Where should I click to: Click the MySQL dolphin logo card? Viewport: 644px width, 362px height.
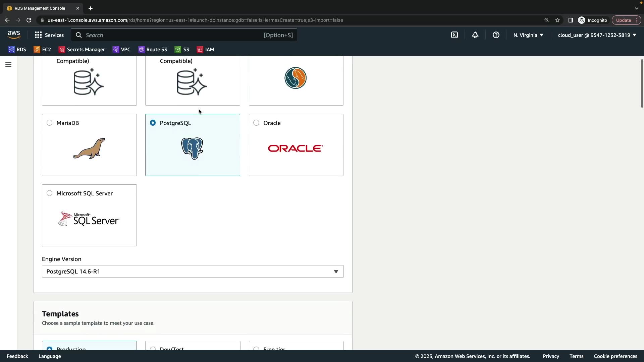(x=296, y=78)
